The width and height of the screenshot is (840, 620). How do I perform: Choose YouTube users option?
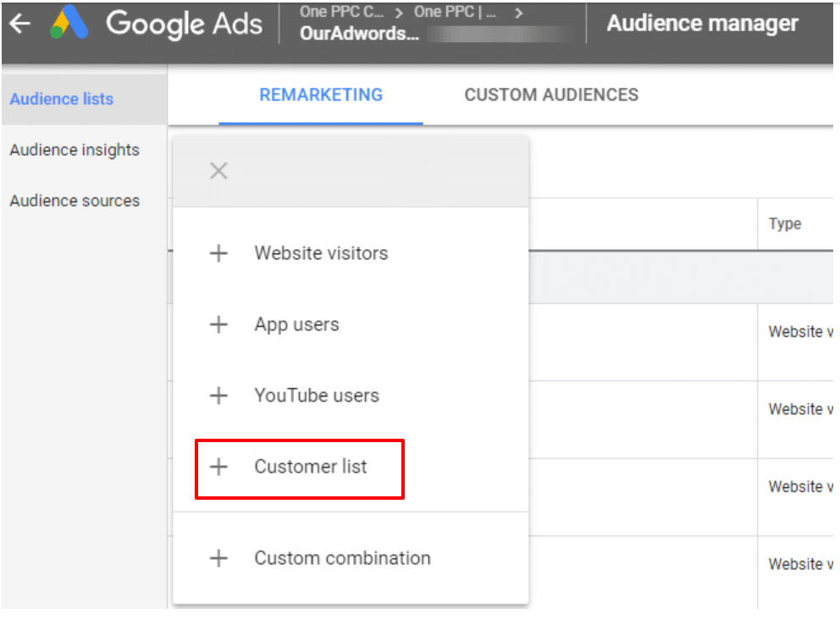(317, 396)
